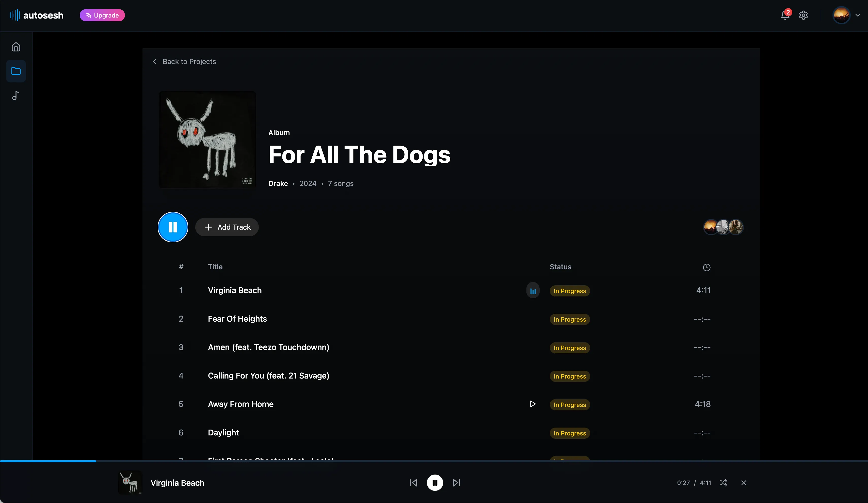
Task: Seek on the playback progress bar
Action: coord(434,461)
